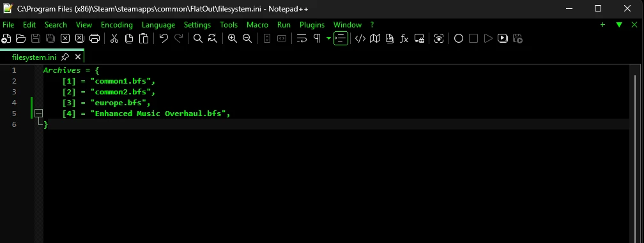This screenshot has height=243, width=644.
Task: Cut selection with the scissors icon
Action: click(x=114, y=38)
